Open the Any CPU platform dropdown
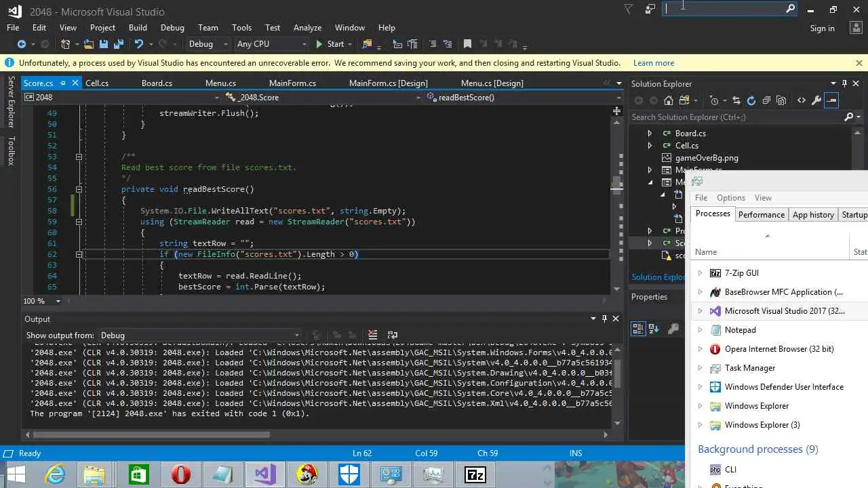 click(x=272, y=44)
